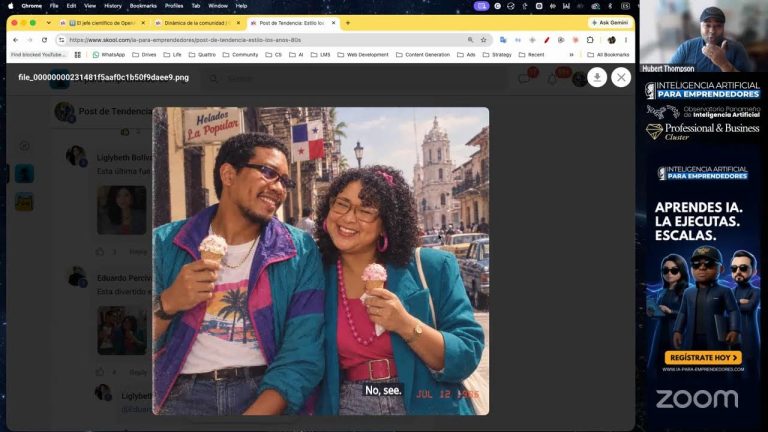Open the Strategy bookmark folder

497,55
